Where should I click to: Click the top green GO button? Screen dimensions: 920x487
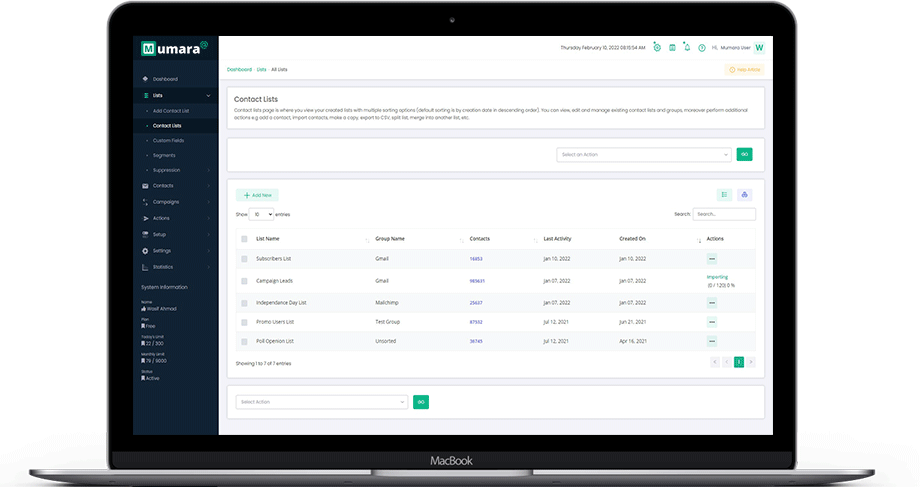click(744, 154)
